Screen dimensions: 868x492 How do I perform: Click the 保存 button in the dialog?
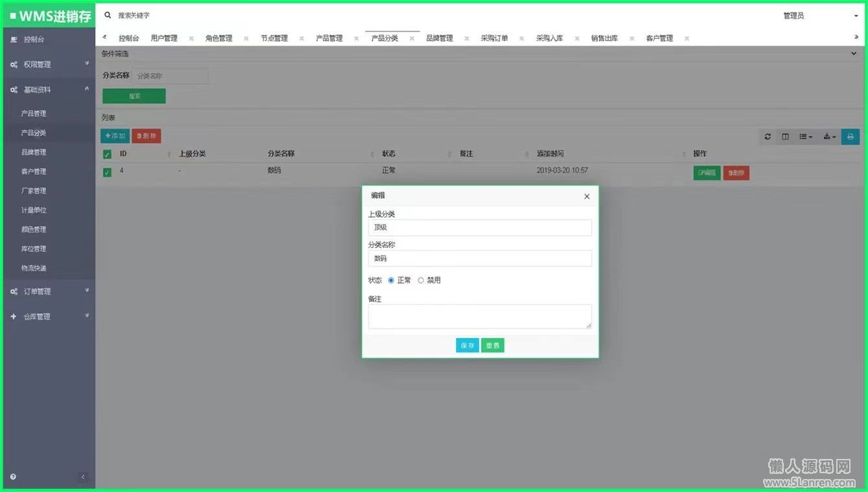[468, 346]
